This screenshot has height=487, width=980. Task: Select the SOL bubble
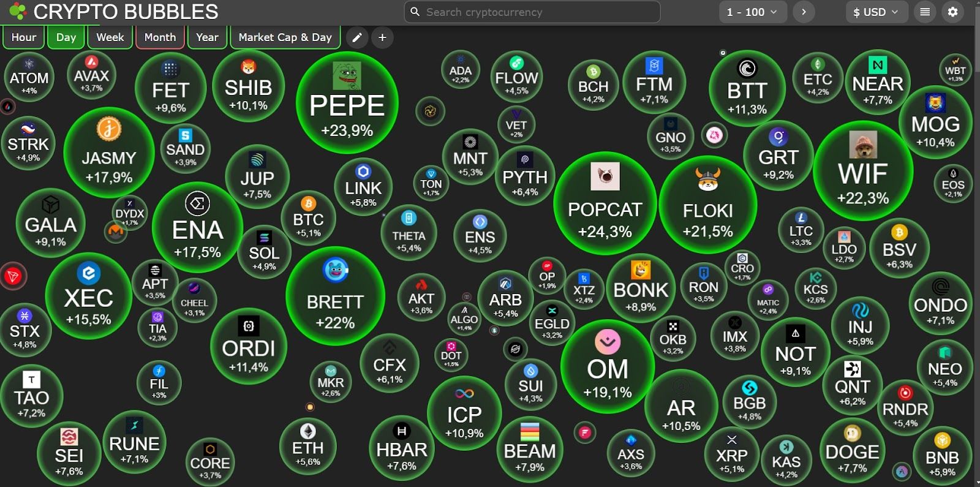click(x=264, y=251)
